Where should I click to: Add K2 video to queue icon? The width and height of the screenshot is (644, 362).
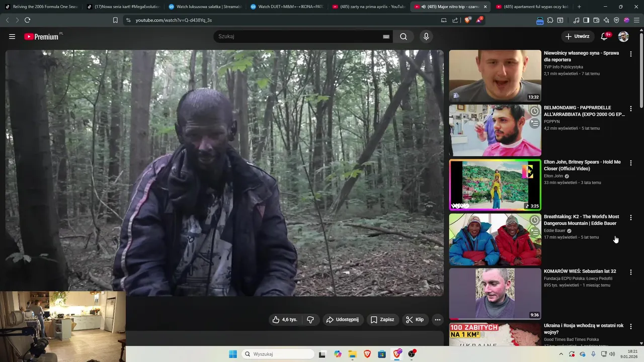(534, 232)
